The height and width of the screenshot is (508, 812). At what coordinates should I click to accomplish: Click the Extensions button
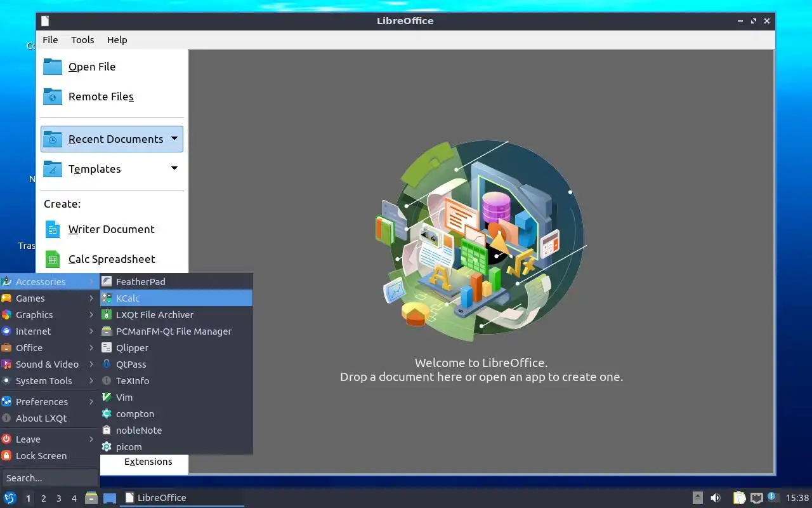click(x=148, y=462)
